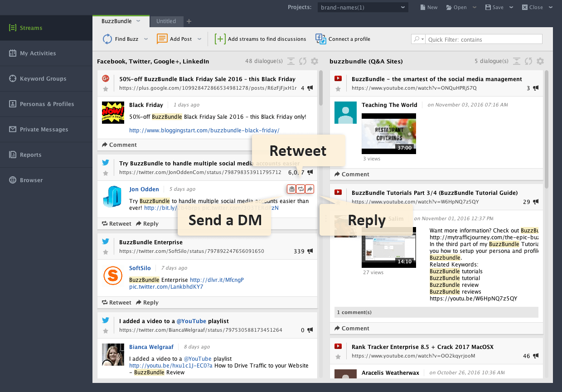Open bloggingstart.com buzzbundle-black-friday link

click(x=204, y=131)
